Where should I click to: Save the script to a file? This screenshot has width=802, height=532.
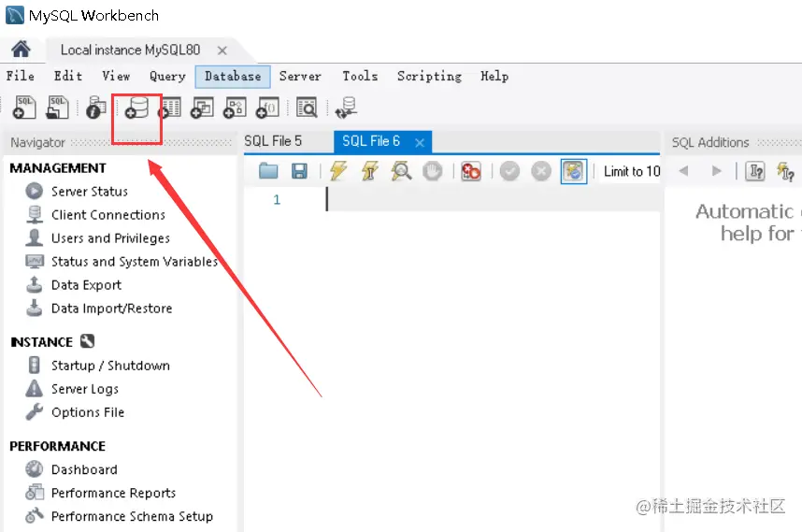point(299,171)
